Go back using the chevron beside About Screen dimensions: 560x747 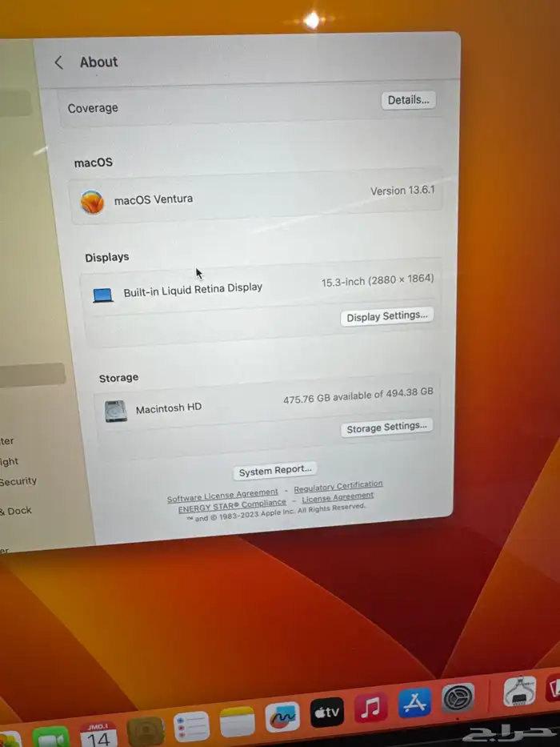(58, 62)
